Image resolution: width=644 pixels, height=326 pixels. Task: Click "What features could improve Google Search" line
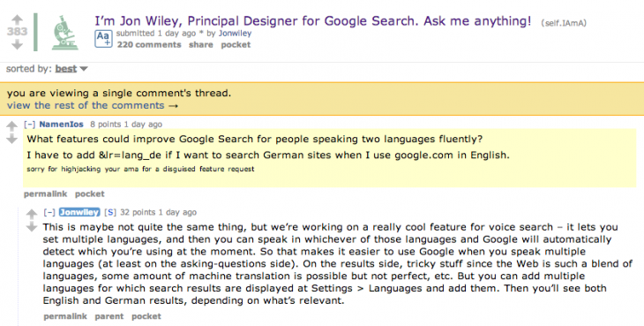pos(255,139)
